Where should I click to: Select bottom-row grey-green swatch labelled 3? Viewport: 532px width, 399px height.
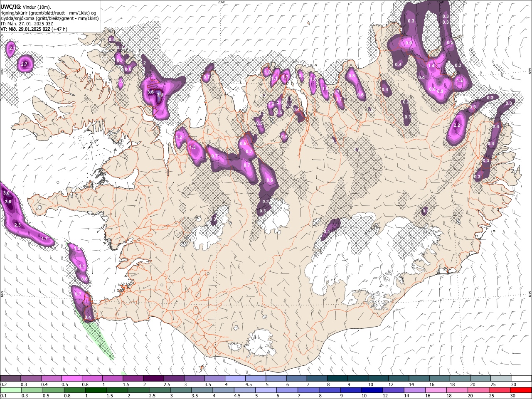coord(182,390)
